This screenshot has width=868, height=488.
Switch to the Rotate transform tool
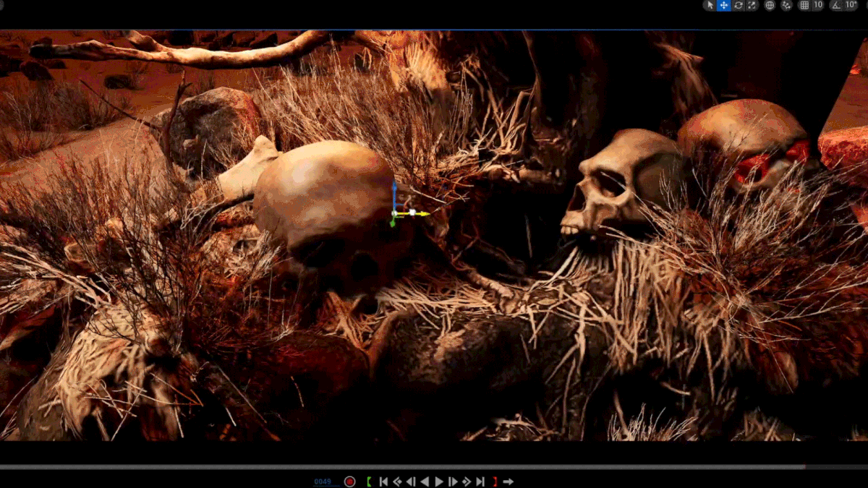click(739, 5)
